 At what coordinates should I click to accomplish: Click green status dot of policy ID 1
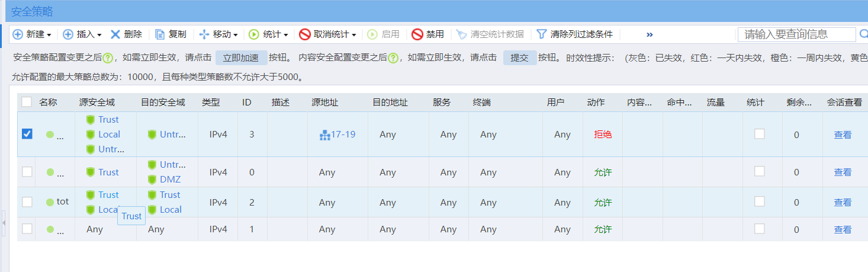[50, 229]
